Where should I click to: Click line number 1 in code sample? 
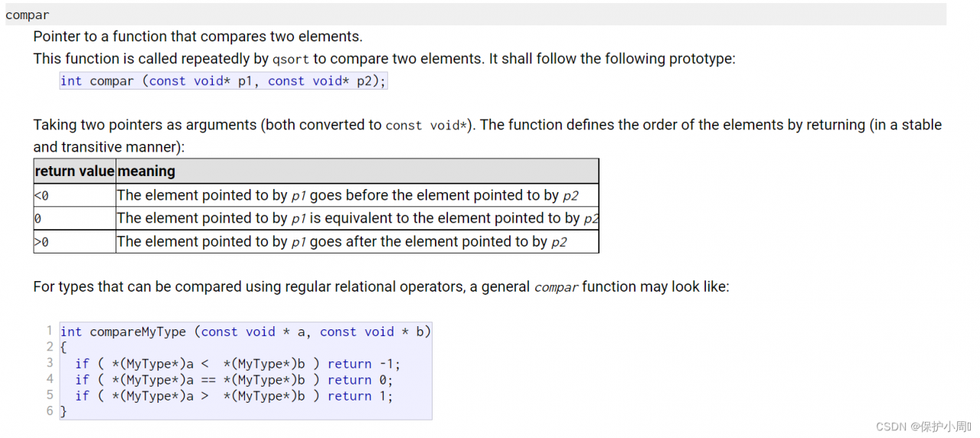[x=49, y=331]
